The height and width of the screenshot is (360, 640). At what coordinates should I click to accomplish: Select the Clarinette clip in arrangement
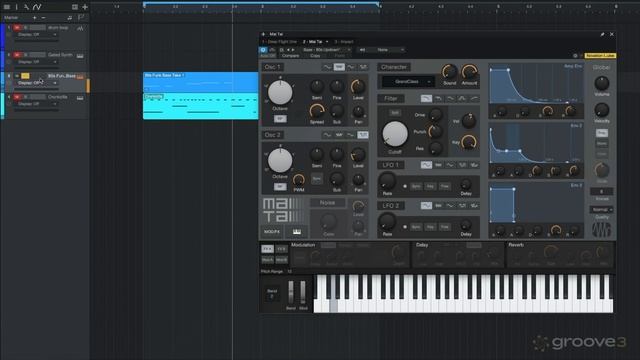[x=200, y=106]
